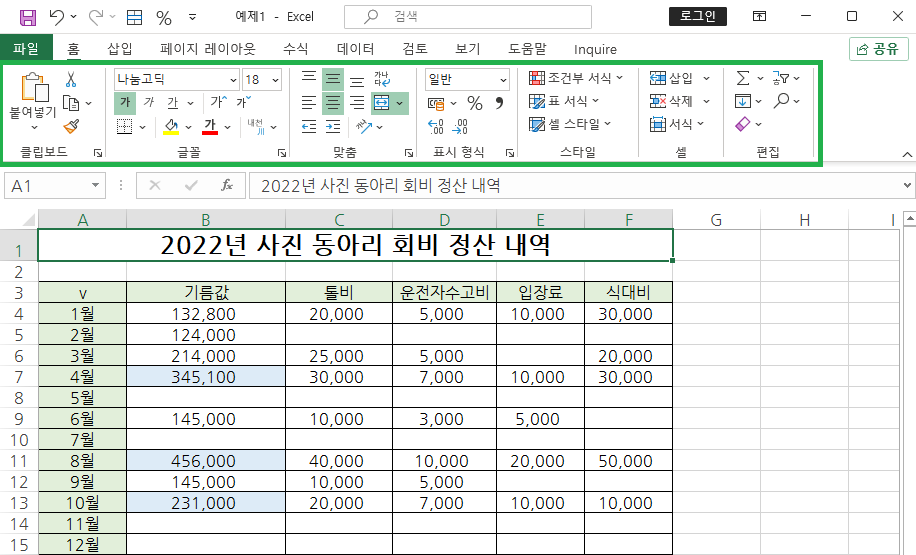The image size is (916, 555).
Task: Save the workbook with the Save icon
Action: coord(28,17)
